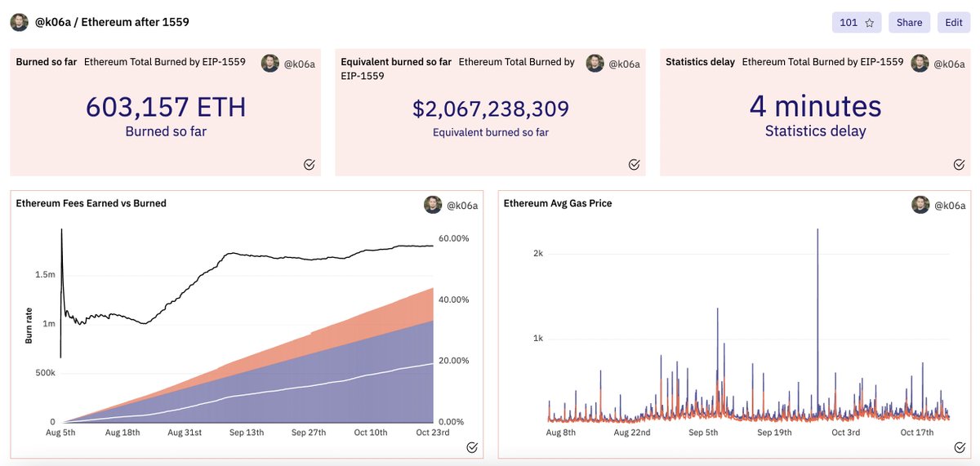Click the Oct 17th label in gas chart

(x=917, y=433)
